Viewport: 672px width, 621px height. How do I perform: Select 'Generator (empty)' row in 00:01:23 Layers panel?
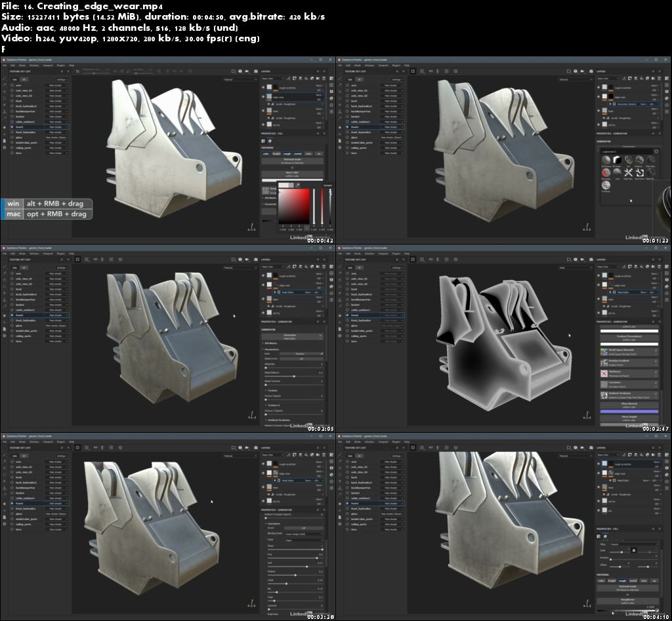633,104
